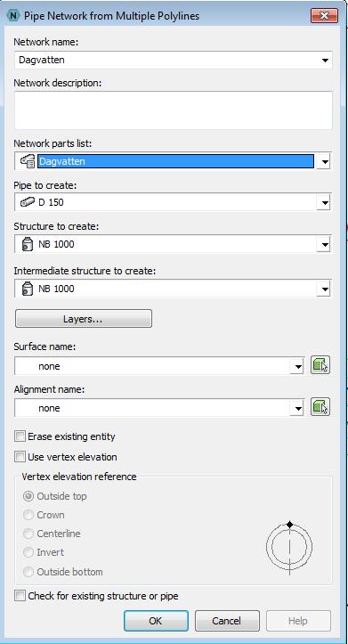Toggle Use vertex elevation checkbox
This screenshot has height=644, width=348.
pyautogui.click(x=20, y=457)
